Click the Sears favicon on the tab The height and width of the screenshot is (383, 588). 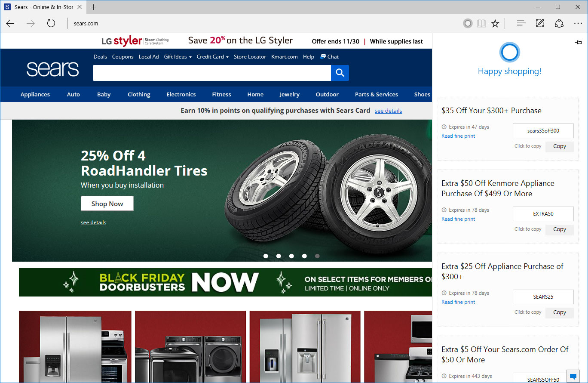click(7, 7)
